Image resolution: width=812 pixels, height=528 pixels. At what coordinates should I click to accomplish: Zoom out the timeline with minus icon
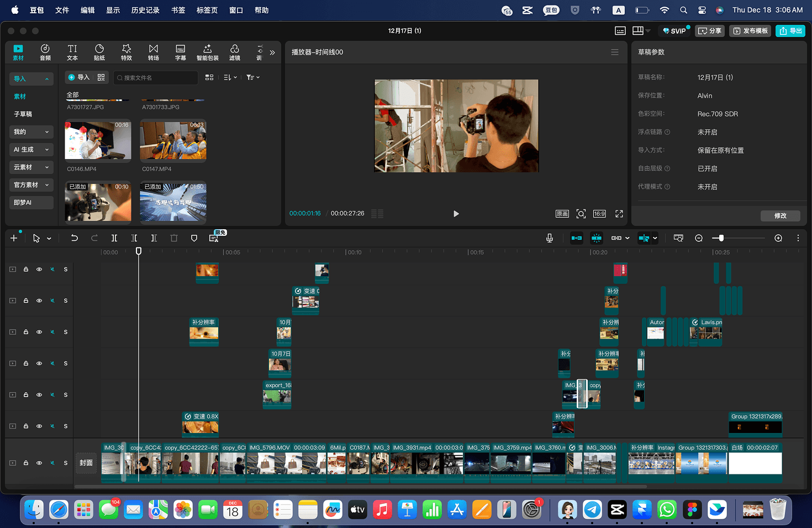699,238
